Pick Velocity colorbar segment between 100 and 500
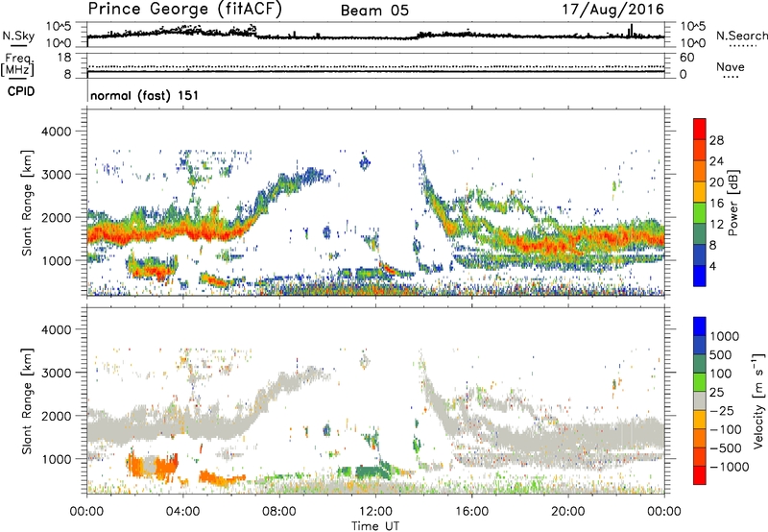768x532 pixels. click(x=700, y=364)
